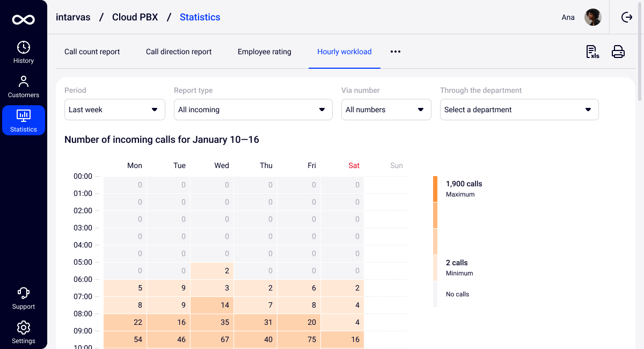The image size is (644, 349).
Task: Expand the Via number dropdown
Action: (386, 110)
